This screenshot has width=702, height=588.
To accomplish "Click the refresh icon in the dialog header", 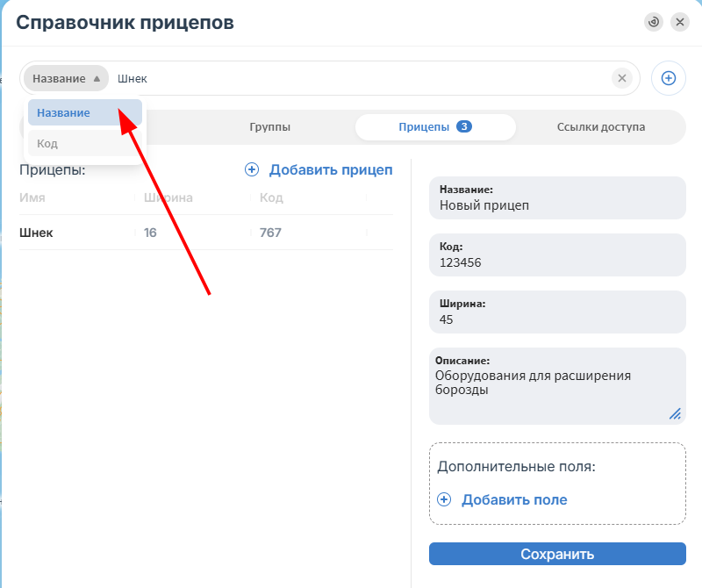I will 654,22.
